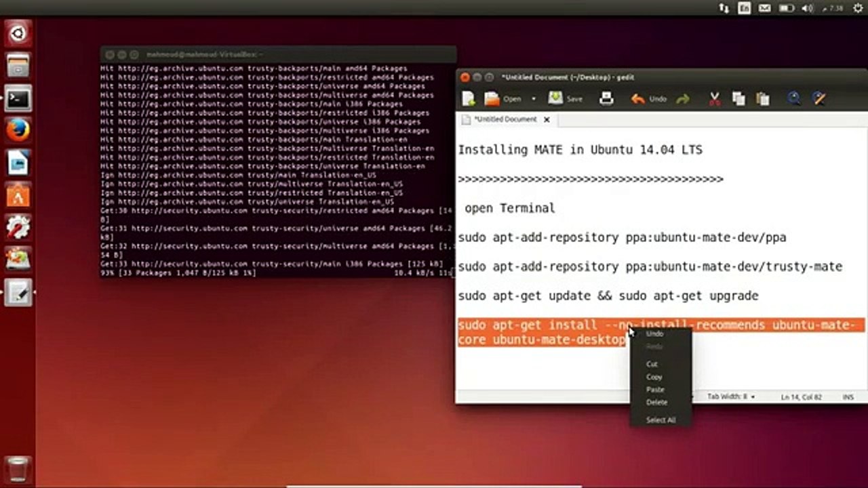
Task: Redo using the green arrow toolbar icon
Action: [x=683, y=99]
